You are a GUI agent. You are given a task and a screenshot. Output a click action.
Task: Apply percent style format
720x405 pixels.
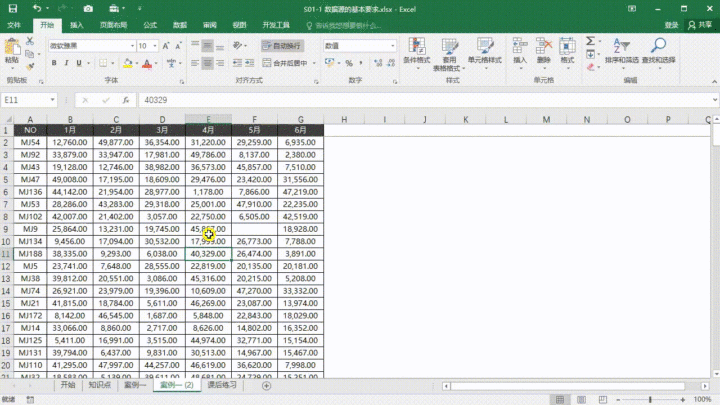(x=349, y=63)
